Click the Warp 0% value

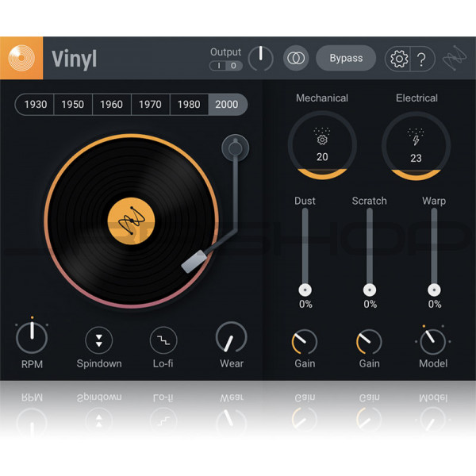(435, 304)
